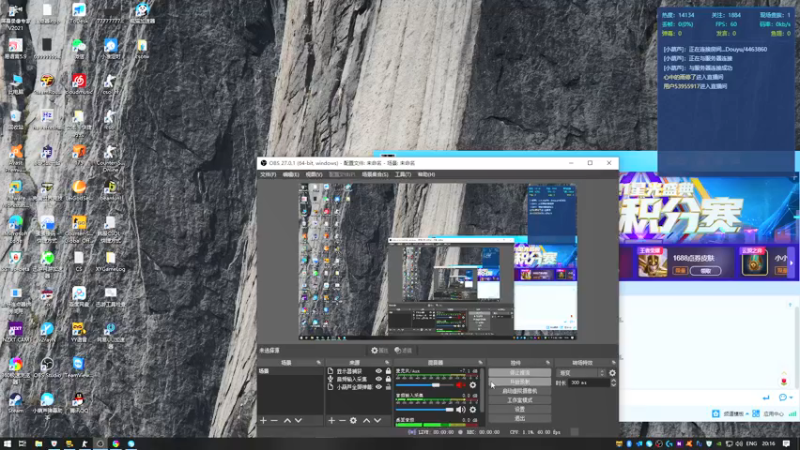The height and width of the screenshot is (450, 800).
Task: Remove selected source with the minus icon
Action: [342, 420]
